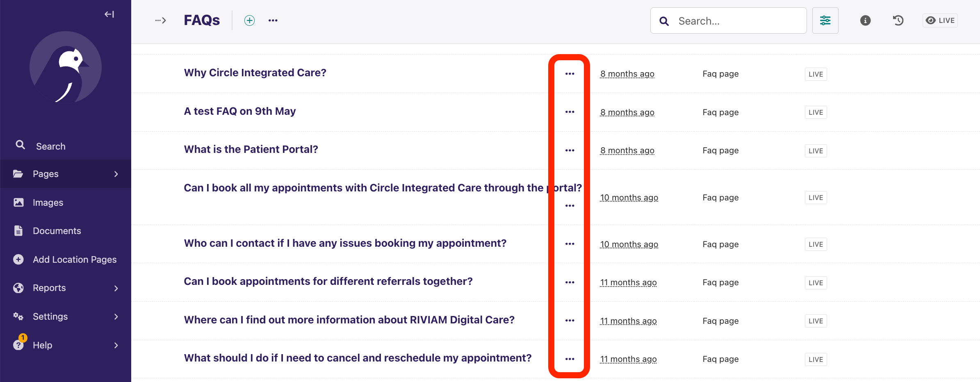The width and height of the screenshot is (980, 382).
Task: Open the 'Why Circle Integrated Care?' page
Action: 255,73
